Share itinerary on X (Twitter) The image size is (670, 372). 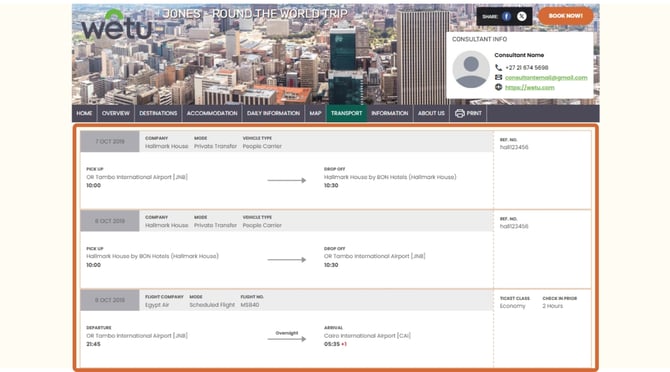[x=522, y=16]
